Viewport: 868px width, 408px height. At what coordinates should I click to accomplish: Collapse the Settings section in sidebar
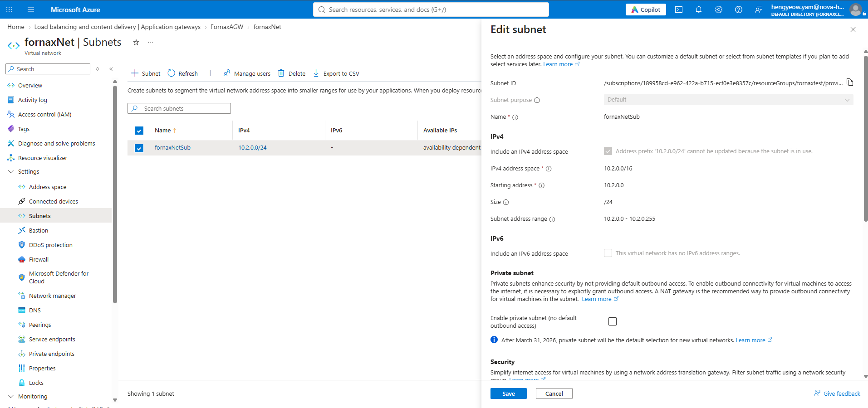(x=11, y=171)
